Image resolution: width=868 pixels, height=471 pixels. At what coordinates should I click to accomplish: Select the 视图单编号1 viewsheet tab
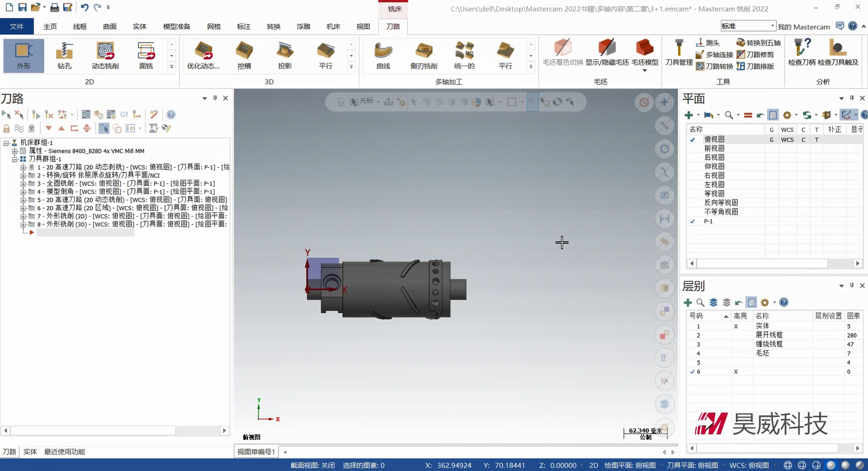click(x=256, y=452)
